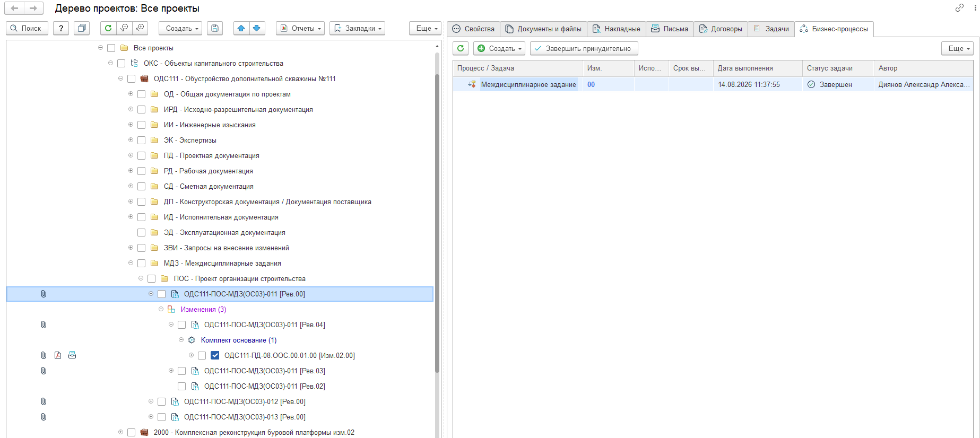
Task: Move item up with blue up arrow
Action: [x=241, y=28]
